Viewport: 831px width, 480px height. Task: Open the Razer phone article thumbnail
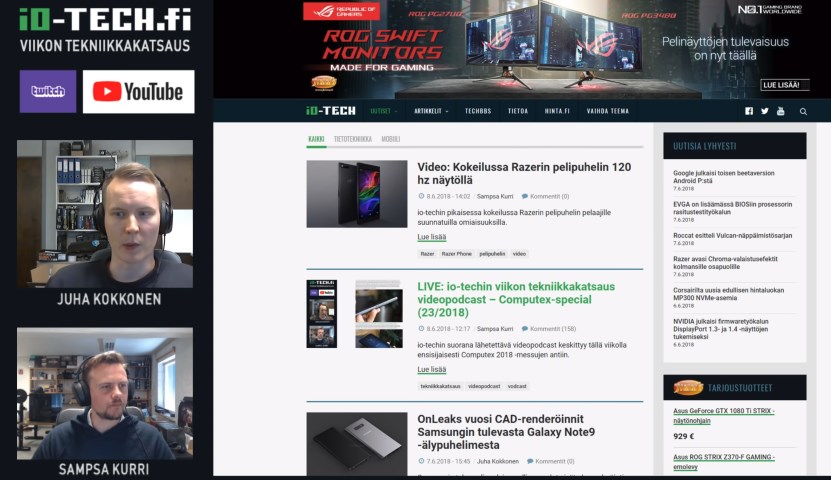click(x=357, y=194)
